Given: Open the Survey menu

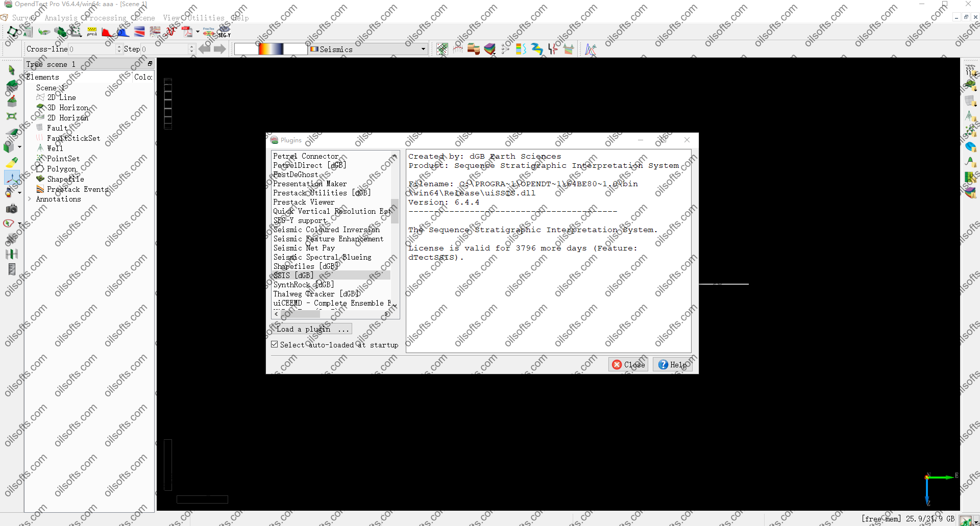Looking at the screenshot, I should click(24, 18).
